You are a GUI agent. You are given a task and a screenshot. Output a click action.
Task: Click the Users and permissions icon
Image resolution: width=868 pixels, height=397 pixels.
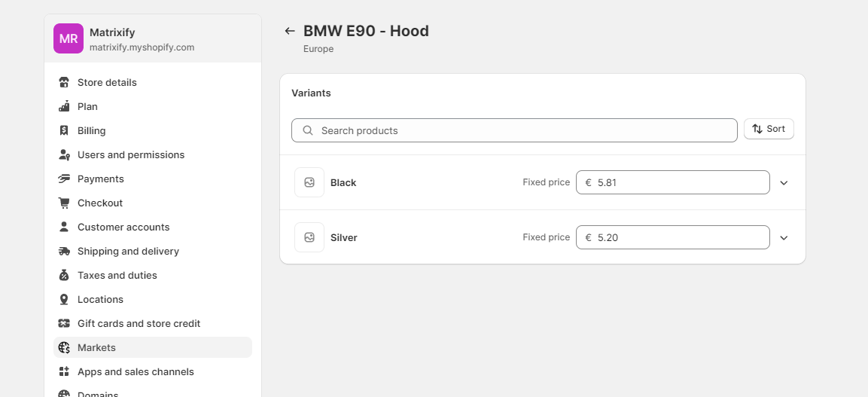pyautogui.click(x=64, y=154)
